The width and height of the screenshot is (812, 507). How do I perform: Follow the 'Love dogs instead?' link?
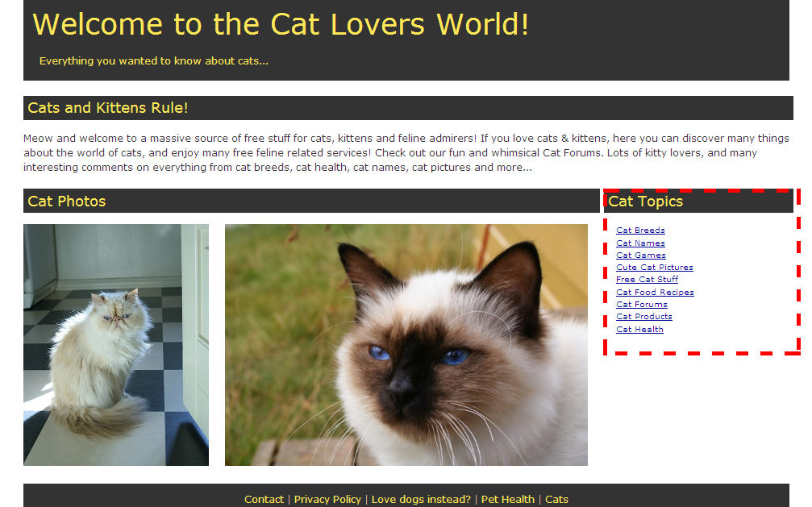tap(421, 499)
